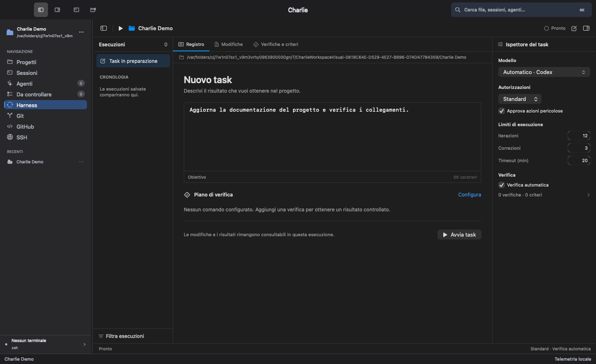This screenshot has height=364, width=596.
Task: Click the Pronto status indicator in the header
Action: (x=555, y=28)
